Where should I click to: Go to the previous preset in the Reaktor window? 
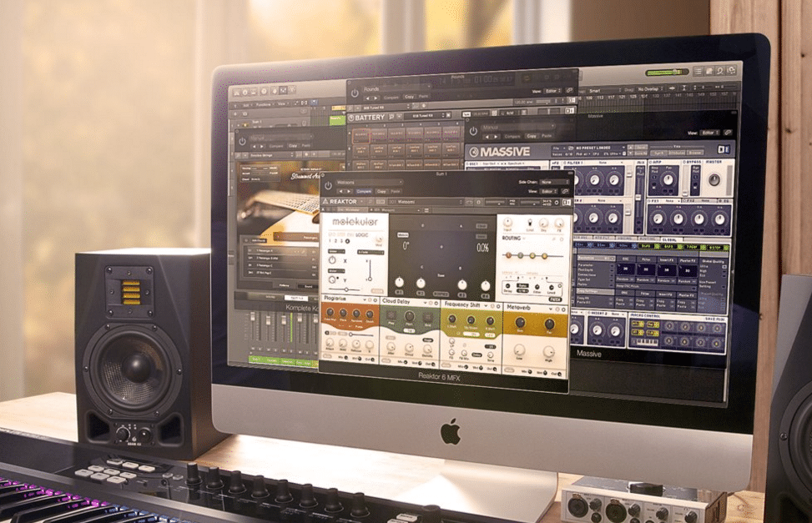point(341,192)
